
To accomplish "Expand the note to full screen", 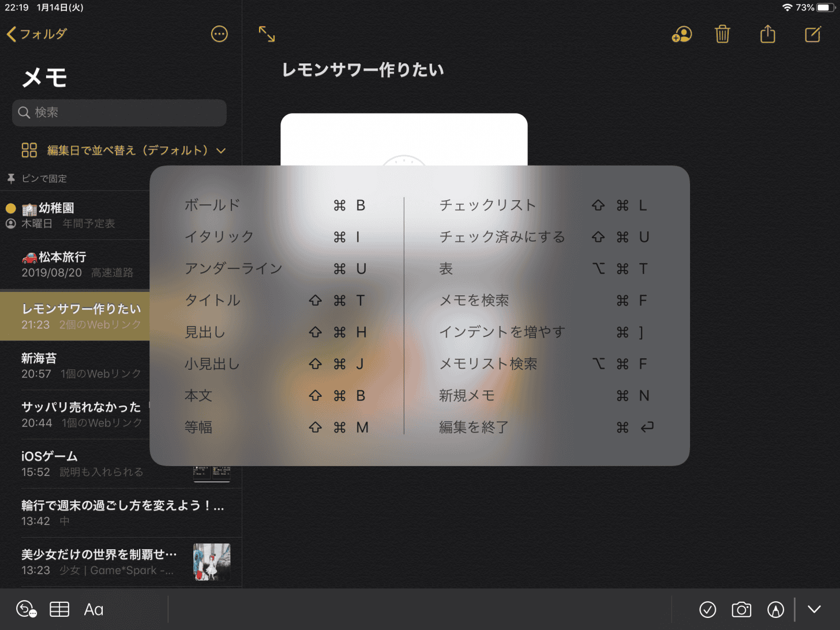I will [x=267, y=34].
